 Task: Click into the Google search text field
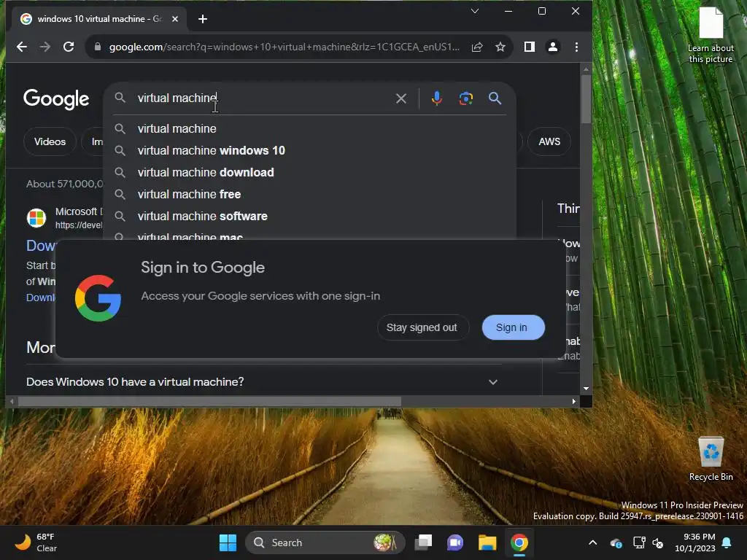pos(262,98)
